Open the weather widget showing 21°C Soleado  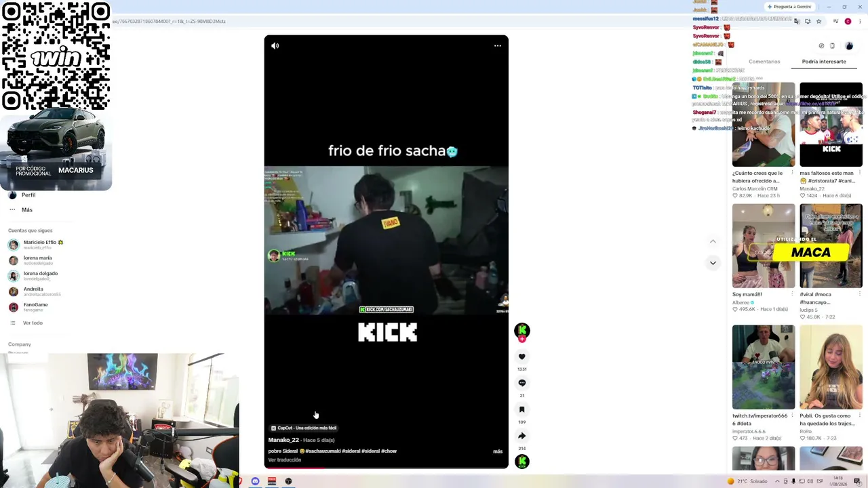pos(747,481)
